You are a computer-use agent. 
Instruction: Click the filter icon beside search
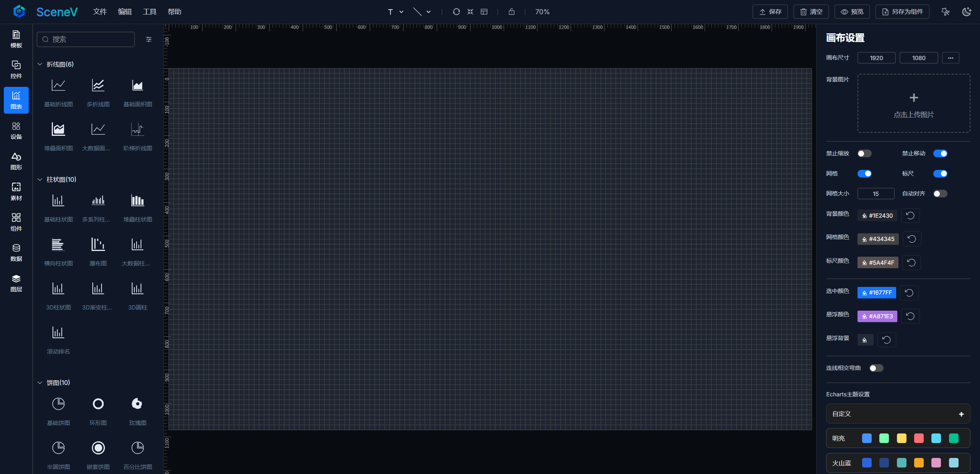click(x=149, y=39)
